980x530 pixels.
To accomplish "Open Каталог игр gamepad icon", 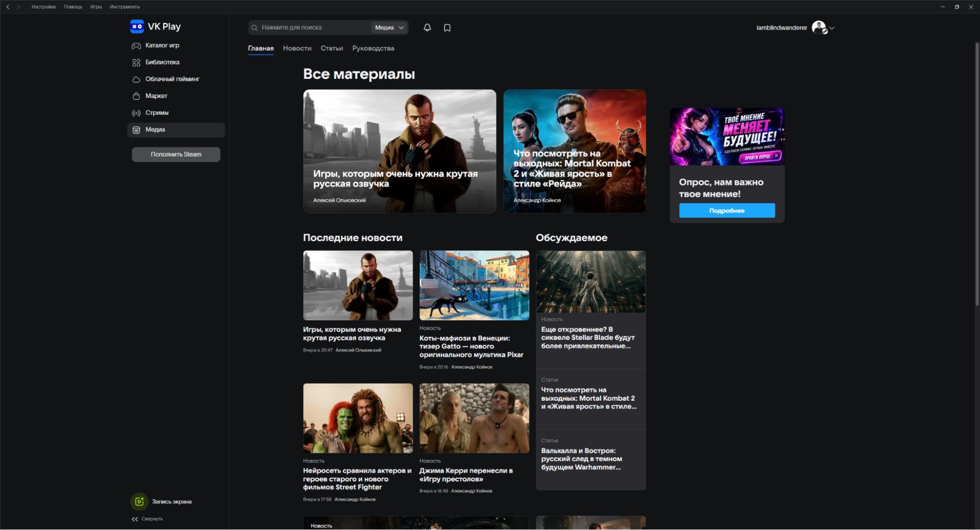I will click(136, 46).
